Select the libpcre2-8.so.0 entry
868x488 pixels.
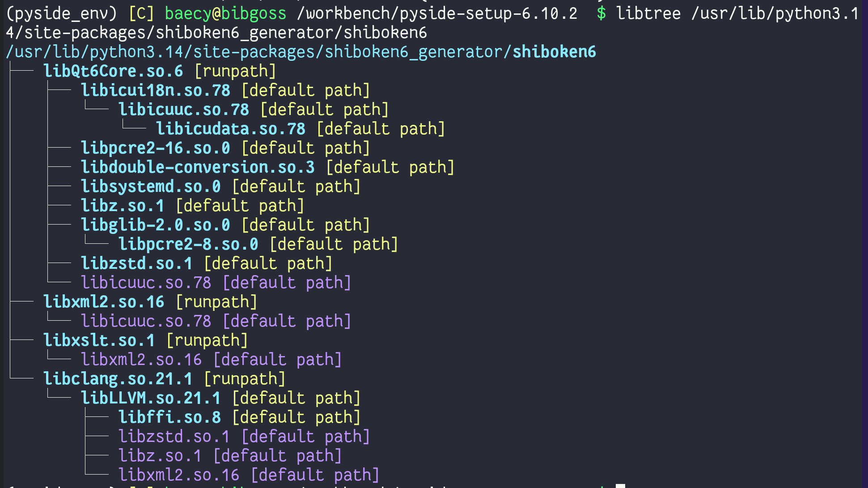[x=188, y=244]
